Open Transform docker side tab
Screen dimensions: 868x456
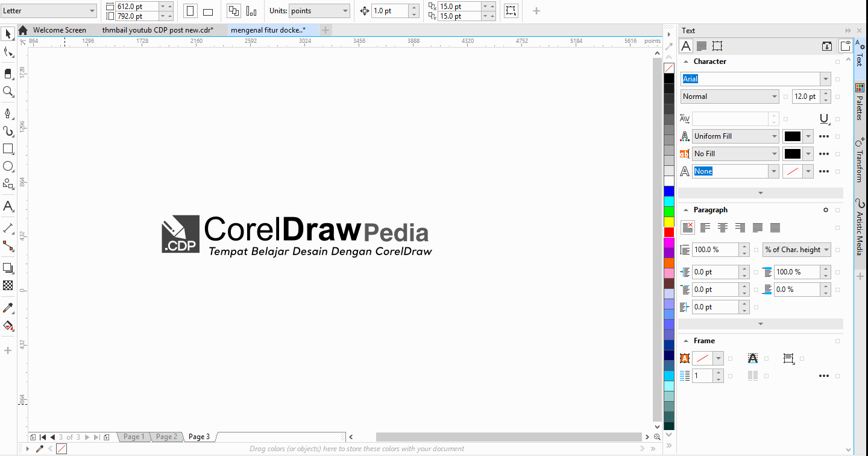click(860, 160)
